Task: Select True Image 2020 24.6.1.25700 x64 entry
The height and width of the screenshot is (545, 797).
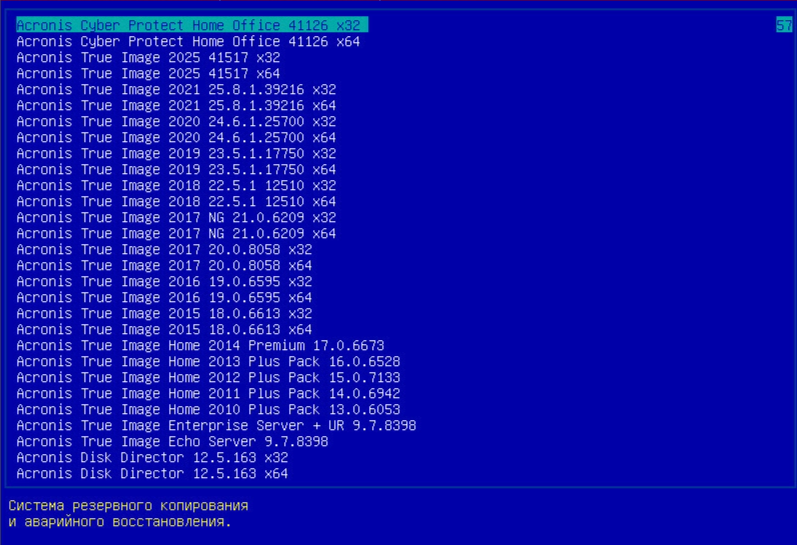Action: click(x=176, y=137)
